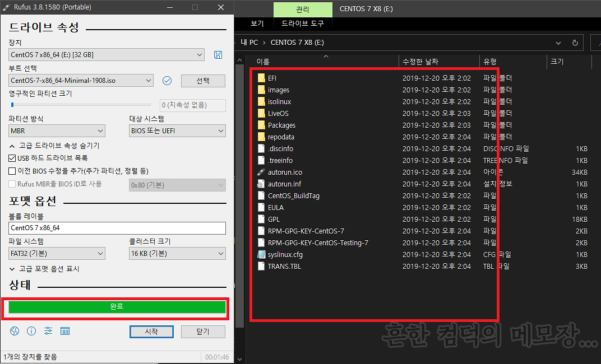Open the 대상 시스템 dropdown

click(x=177, y=130)
